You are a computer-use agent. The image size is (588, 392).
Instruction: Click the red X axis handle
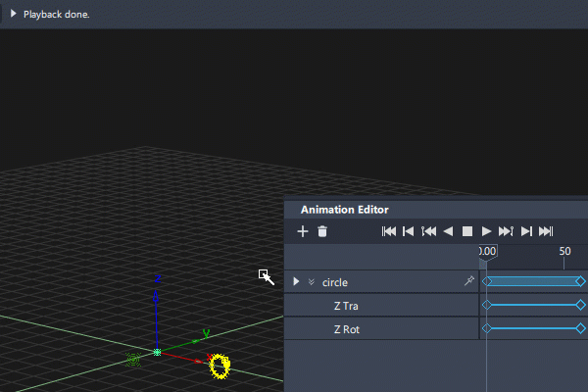(x=198, y=362)
